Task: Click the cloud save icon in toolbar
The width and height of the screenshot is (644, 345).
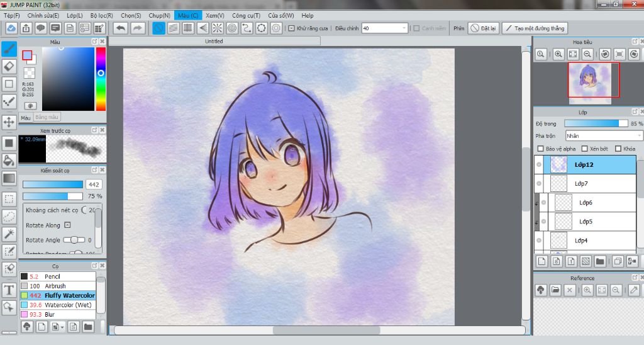Action: 11,28
